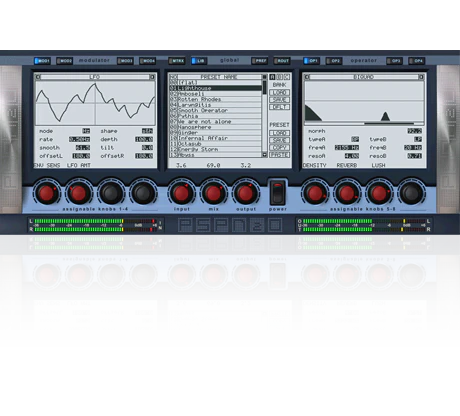Select bank slot B icon
Screen dimensions: 460x416
click(279, 77)
